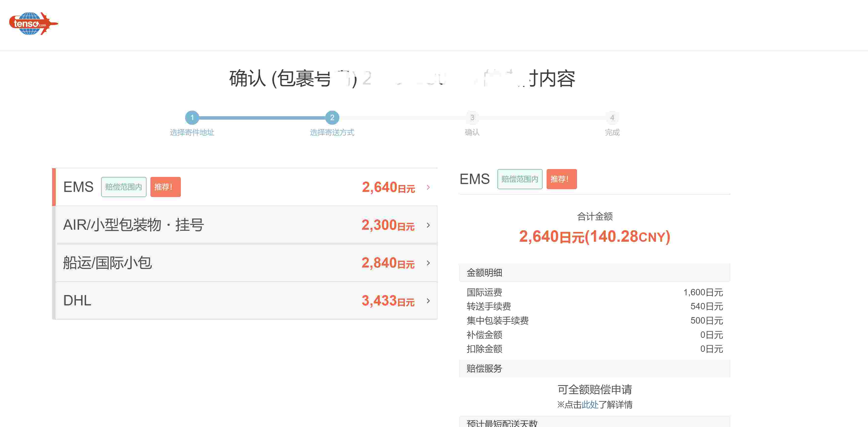Click the 合计金额 label

click(x=595, y=216)
